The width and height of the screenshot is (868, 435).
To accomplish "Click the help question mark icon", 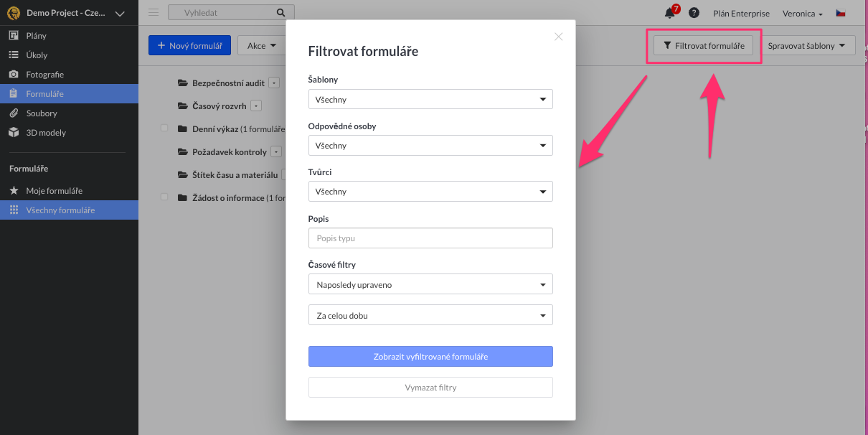I will tap(694, 13).
